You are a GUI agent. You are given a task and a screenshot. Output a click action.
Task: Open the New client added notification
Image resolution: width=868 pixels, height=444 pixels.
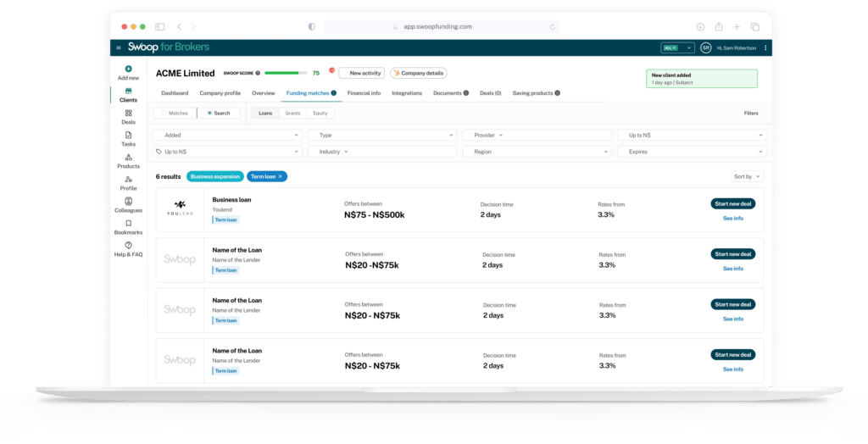pyautogui.click(x=701, y=79)
